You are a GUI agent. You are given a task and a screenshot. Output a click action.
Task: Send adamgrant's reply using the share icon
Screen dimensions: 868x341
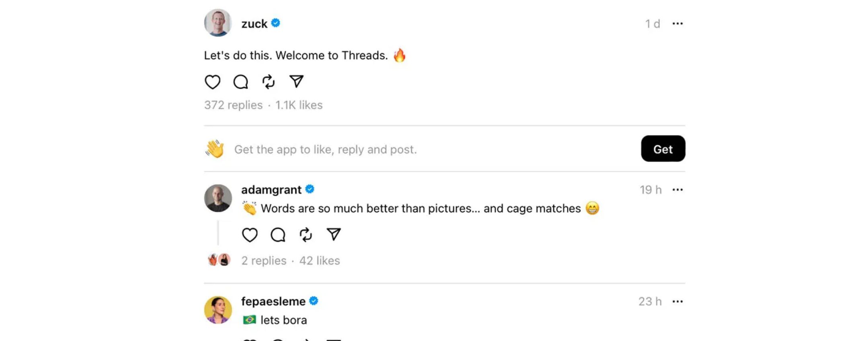[333, 234]
